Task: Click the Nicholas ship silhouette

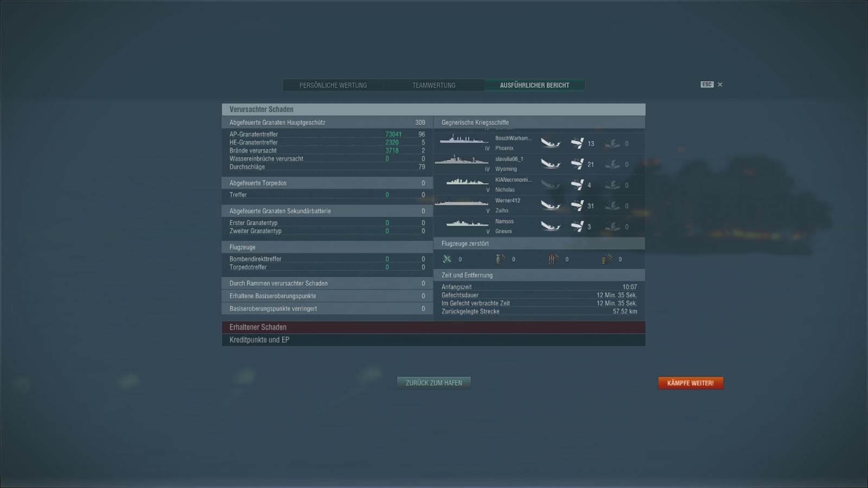Action: [467, 182]
